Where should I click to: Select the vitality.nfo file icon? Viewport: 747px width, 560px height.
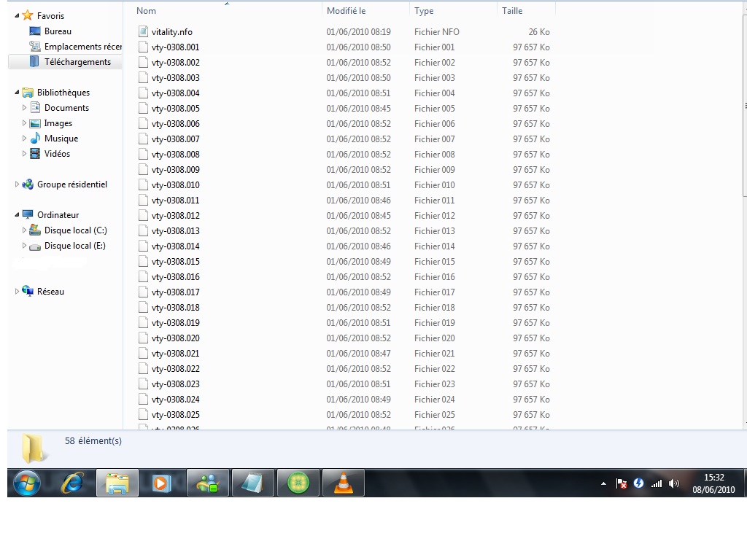(143, 32)
